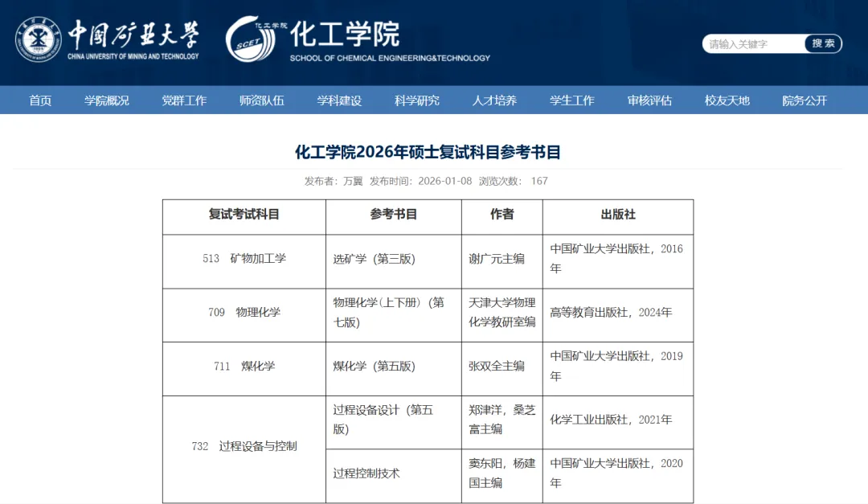Screen dimensions: 868x504
Task: Open the 学科建设 menu
Action: [339, 100]
